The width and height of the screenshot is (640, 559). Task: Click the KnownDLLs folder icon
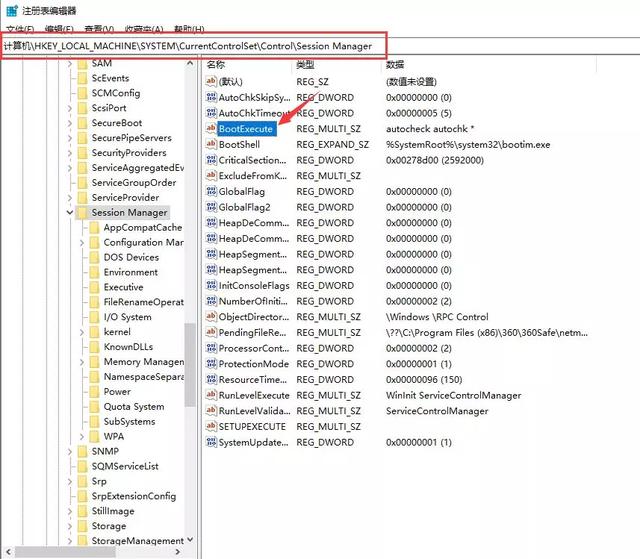click(94, 346)
